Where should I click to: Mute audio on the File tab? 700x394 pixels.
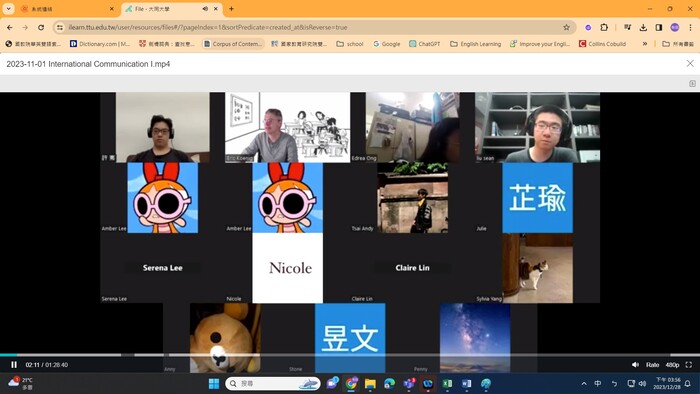205,8
